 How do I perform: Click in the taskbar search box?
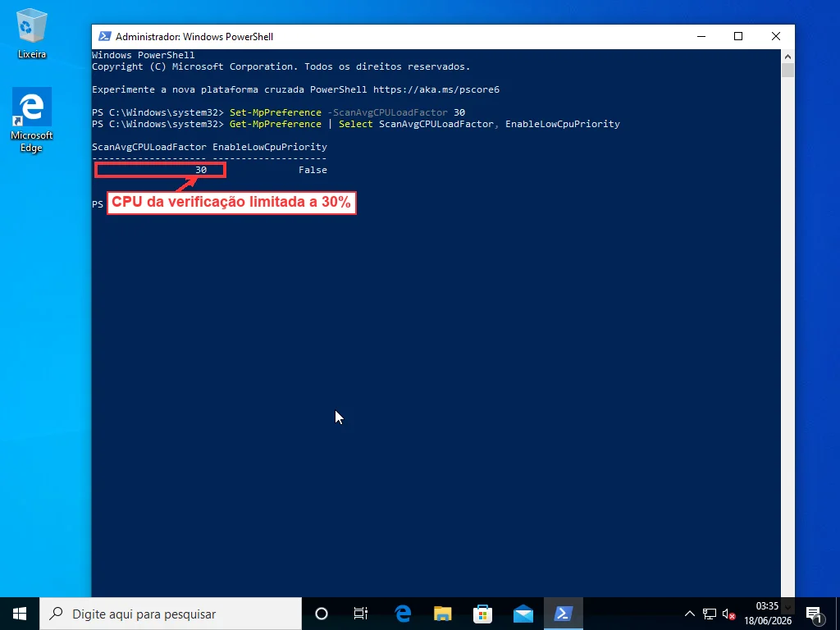pyautogui.click(x=171, y=614)
